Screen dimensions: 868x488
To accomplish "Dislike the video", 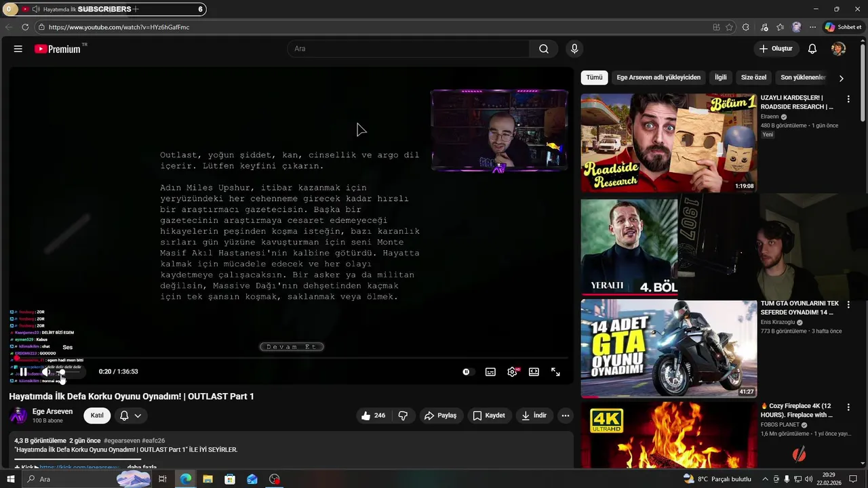I will point(403,415).
